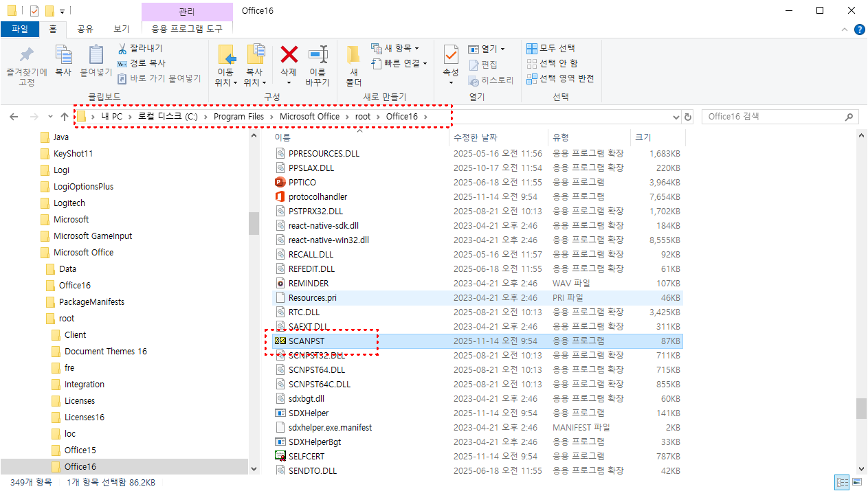Open the 열기 (Open) dropdown
The height and width of the screenshot is (491, 868).
click(487, 49)
